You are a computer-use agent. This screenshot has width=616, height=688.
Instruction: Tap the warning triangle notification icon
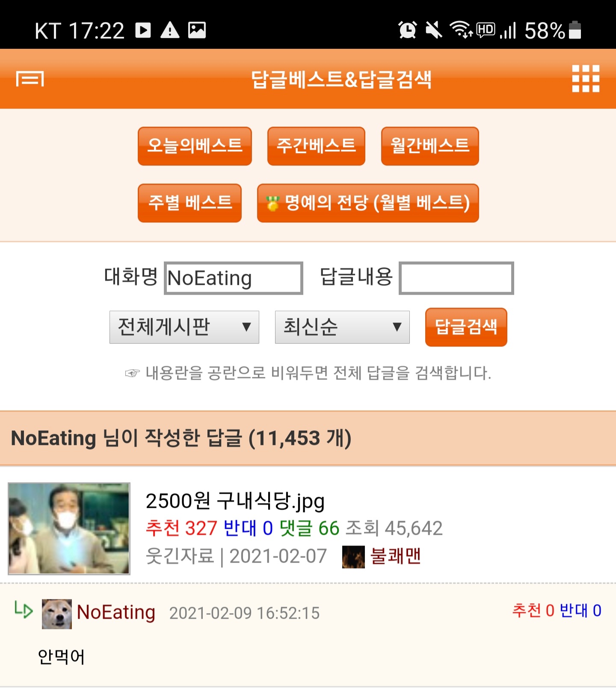170,30
